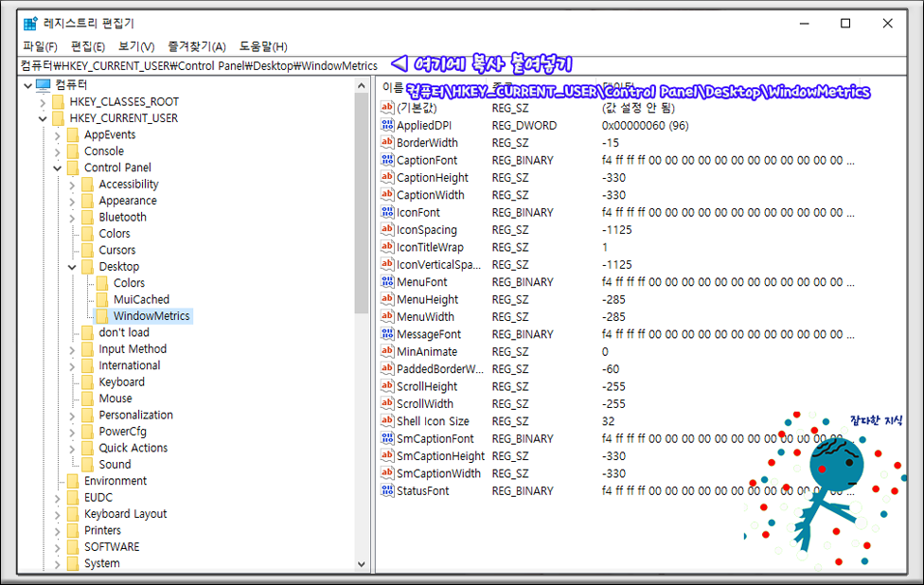924x585 pixels.
Task: Click the Environment folder icon
Action: coord(73,481)
